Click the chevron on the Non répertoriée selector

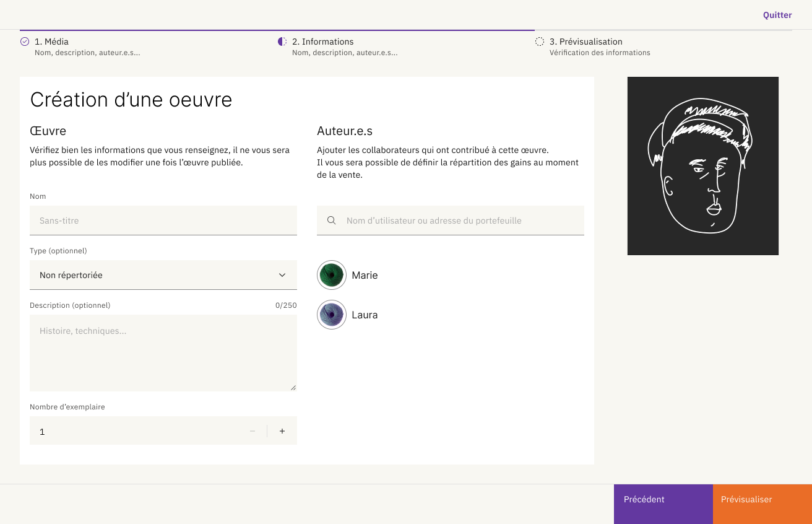[283, 274]
